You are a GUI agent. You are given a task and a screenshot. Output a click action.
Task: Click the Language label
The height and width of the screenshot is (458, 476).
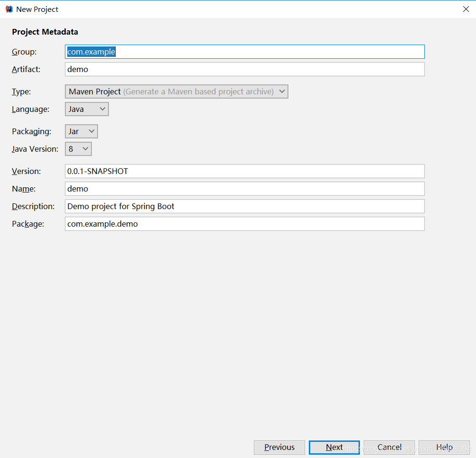pos(31,110)
